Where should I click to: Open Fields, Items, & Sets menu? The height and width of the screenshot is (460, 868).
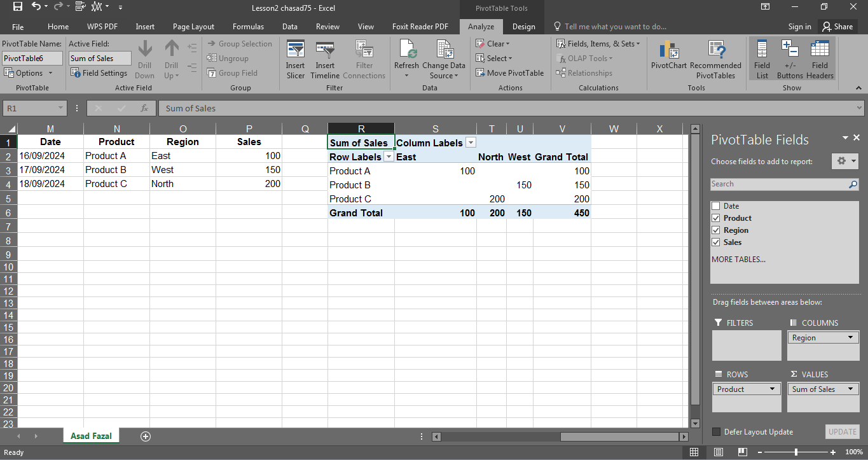[598, 44]
